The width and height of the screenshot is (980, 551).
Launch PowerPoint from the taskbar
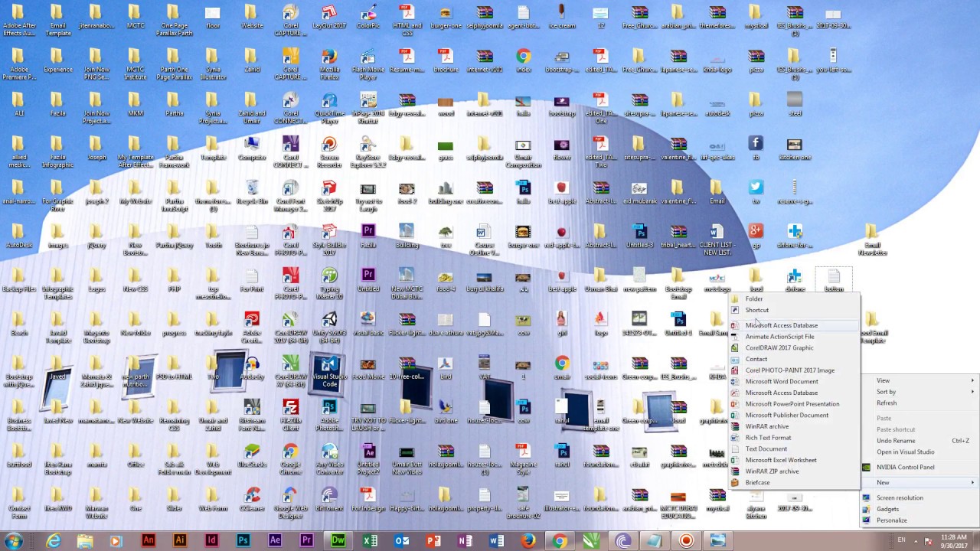point(433,540)
